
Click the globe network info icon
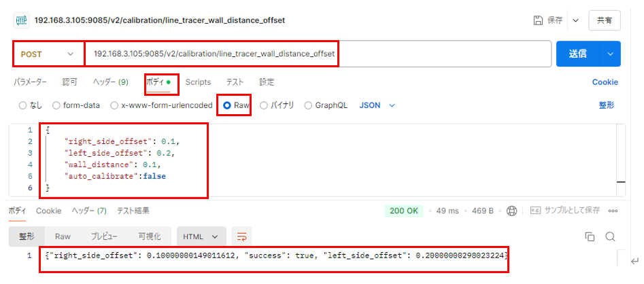coord(511,211)
